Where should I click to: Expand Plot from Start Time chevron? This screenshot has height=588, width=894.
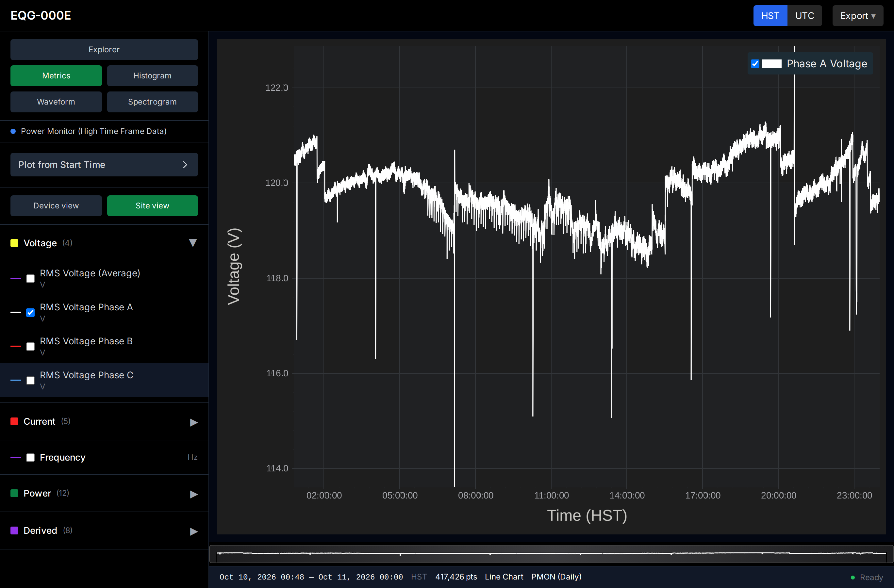(185, 165)
